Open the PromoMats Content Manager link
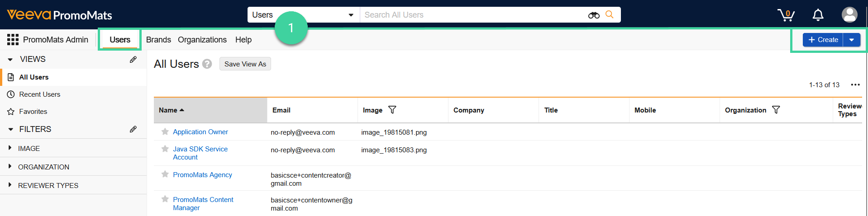Viewport: 868px width, 216px height. [x=203, y=204]
